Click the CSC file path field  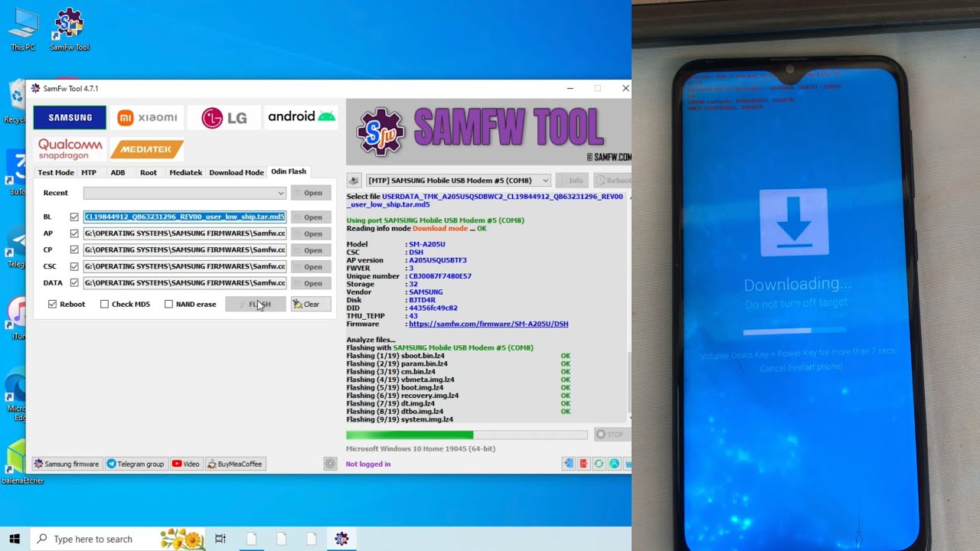click(185, 266)
